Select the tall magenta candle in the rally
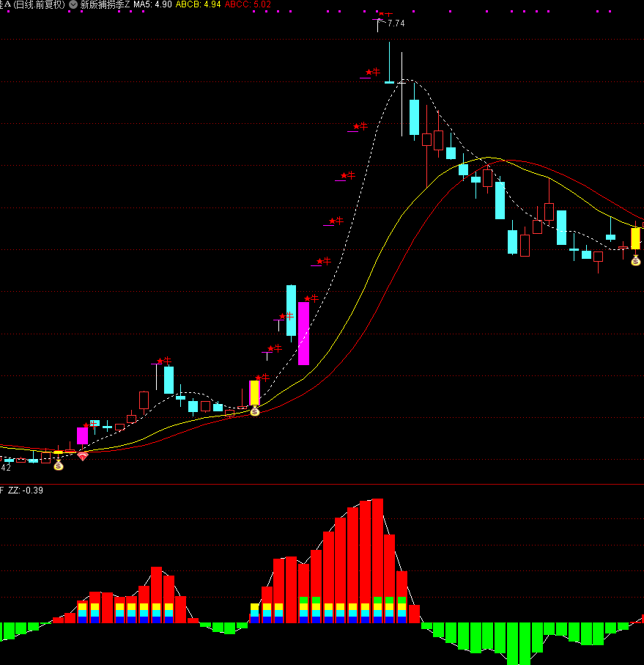The height and width of the screenshot is (665, 644). point(303,333)
